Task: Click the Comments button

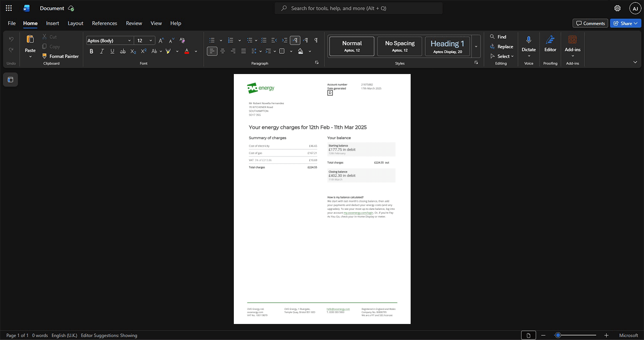Action: (590, 23)
